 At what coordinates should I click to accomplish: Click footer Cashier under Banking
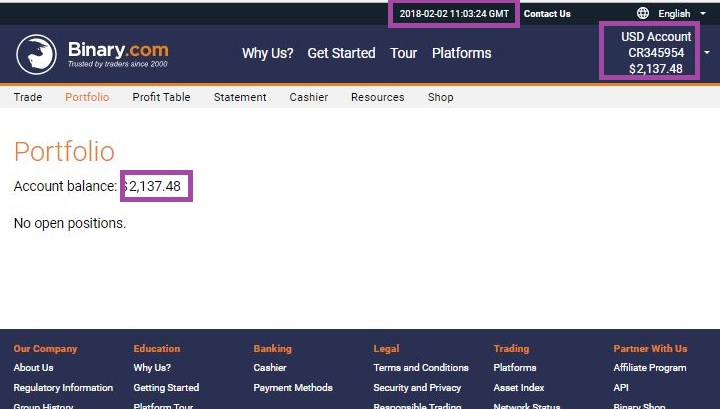pos(270,368)
